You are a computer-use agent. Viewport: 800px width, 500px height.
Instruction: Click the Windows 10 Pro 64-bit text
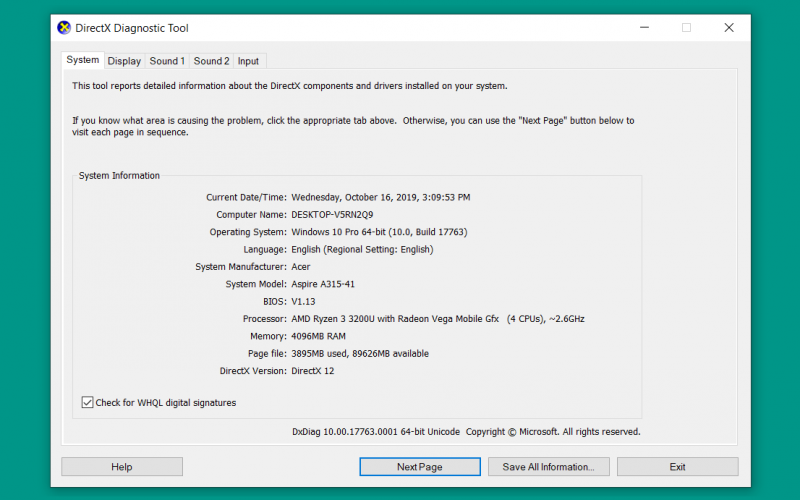(338, 232)
